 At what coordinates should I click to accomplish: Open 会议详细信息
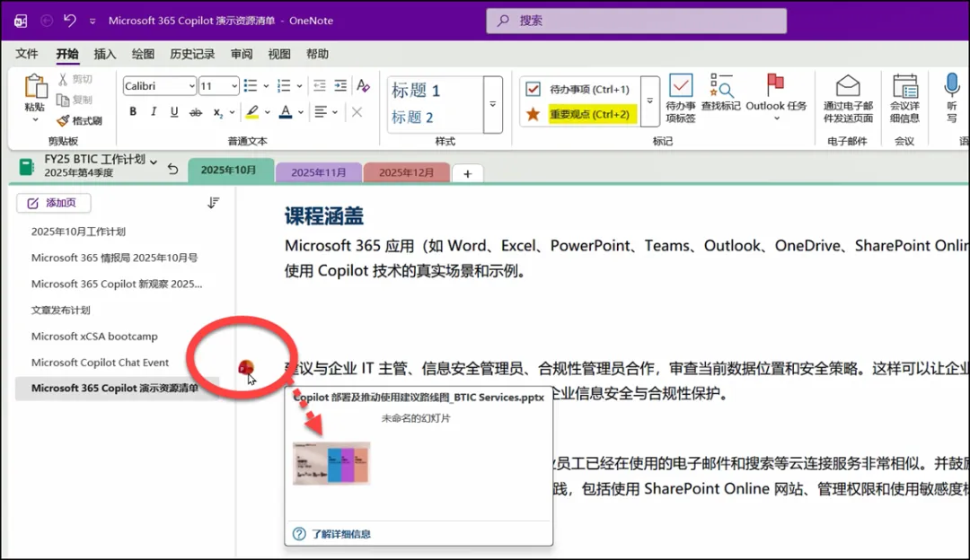(904, 98)
